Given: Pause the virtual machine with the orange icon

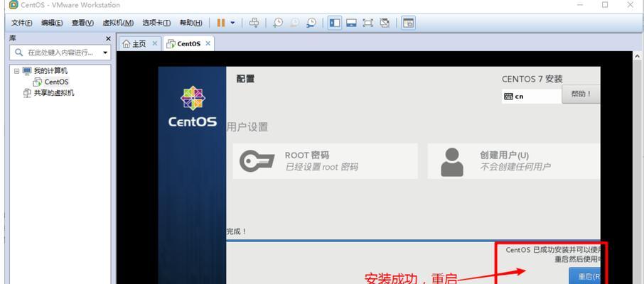Looking at the screenshot, I should click(221, 23).
